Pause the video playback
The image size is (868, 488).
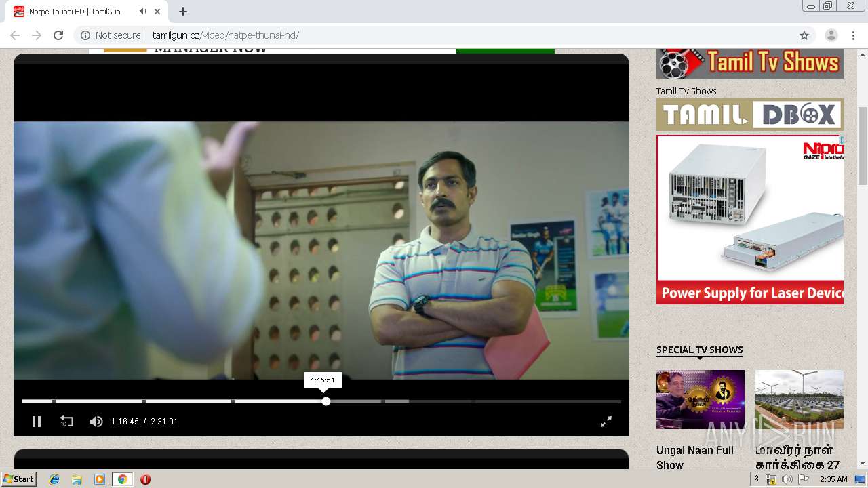click(x=37, y=422)
